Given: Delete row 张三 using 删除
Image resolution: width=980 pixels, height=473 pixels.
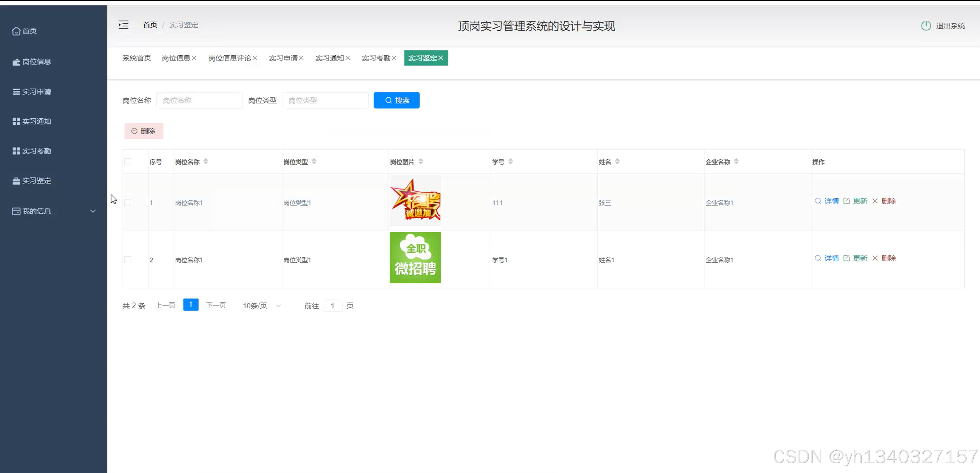Looking at the screenshot, I should pyautogui.click(x=888, y=201).
